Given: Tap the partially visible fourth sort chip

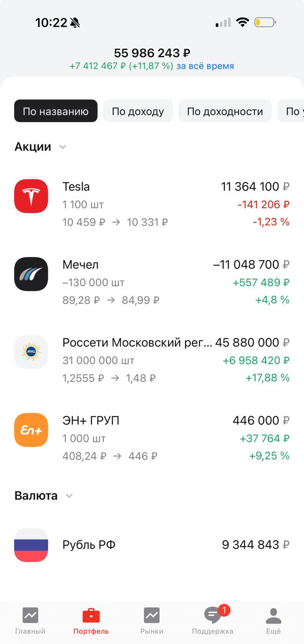Looking at the screenshot, I should (x=292, y=111).
